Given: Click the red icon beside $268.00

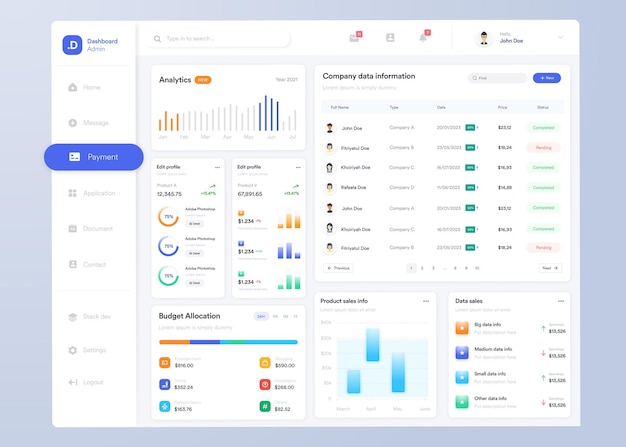Looking at the screenshot, I should (x=265, y=384).
